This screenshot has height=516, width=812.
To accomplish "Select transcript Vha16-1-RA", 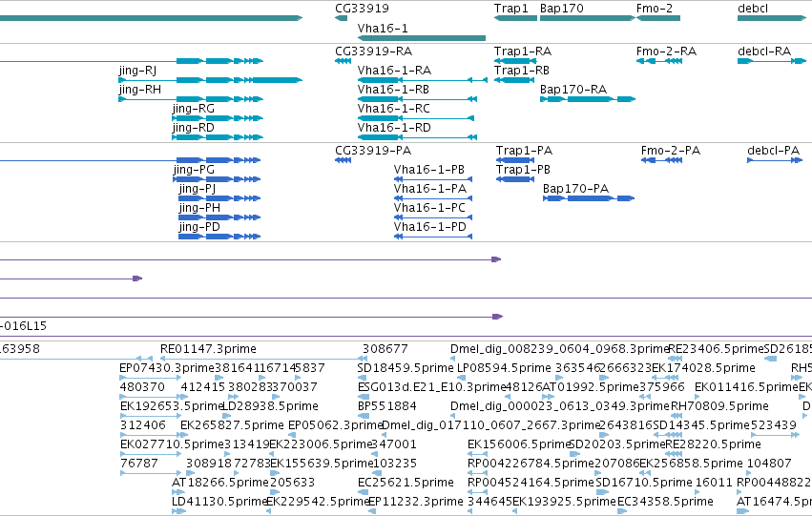I will (394, 71).
